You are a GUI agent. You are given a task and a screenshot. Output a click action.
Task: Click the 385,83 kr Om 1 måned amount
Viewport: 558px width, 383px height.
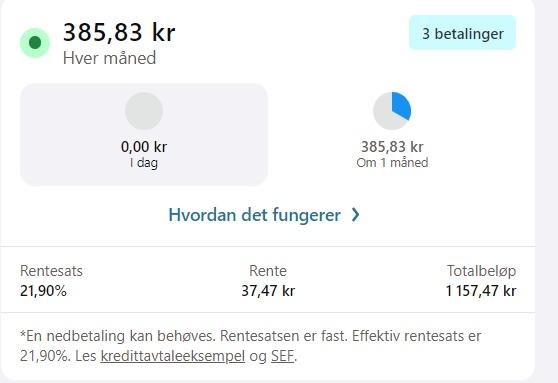pyautogui.click(x=392, y=147)
